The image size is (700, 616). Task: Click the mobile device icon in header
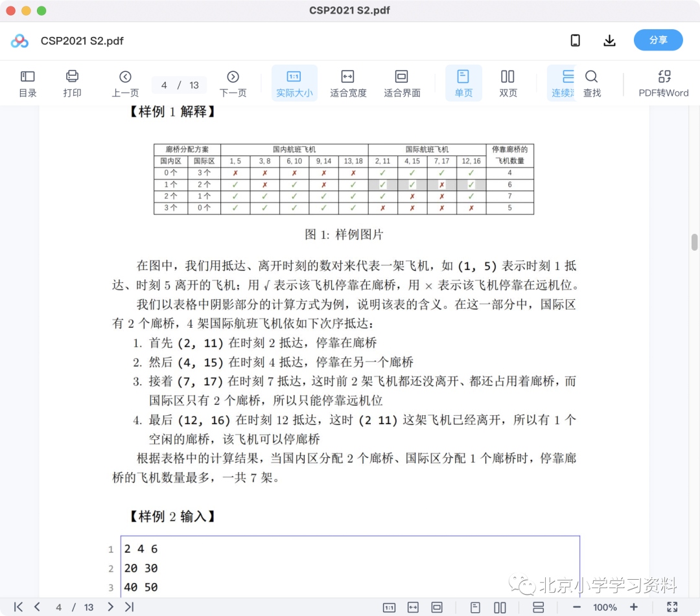tap(576, 41)
